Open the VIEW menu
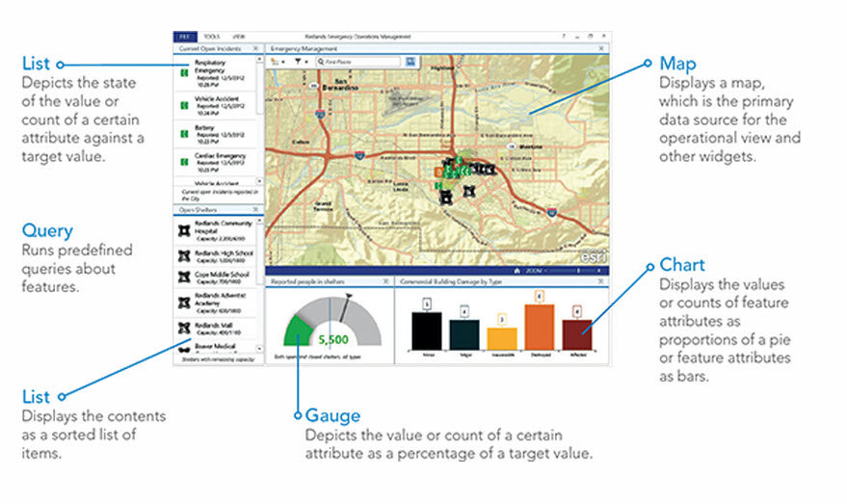Image resolution: width=847 pixels, height=504 pixels. [x=238, y=37]
